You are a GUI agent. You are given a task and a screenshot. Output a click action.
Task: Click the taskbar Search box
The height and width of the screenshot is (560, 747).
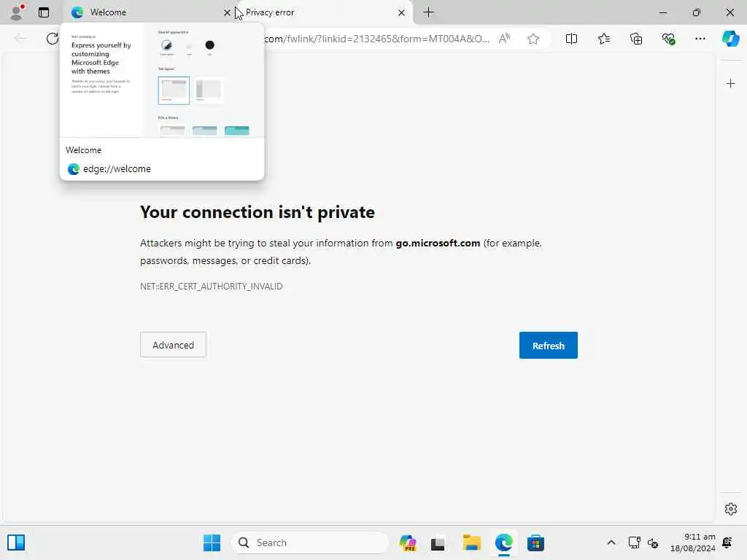coord(310,542)
